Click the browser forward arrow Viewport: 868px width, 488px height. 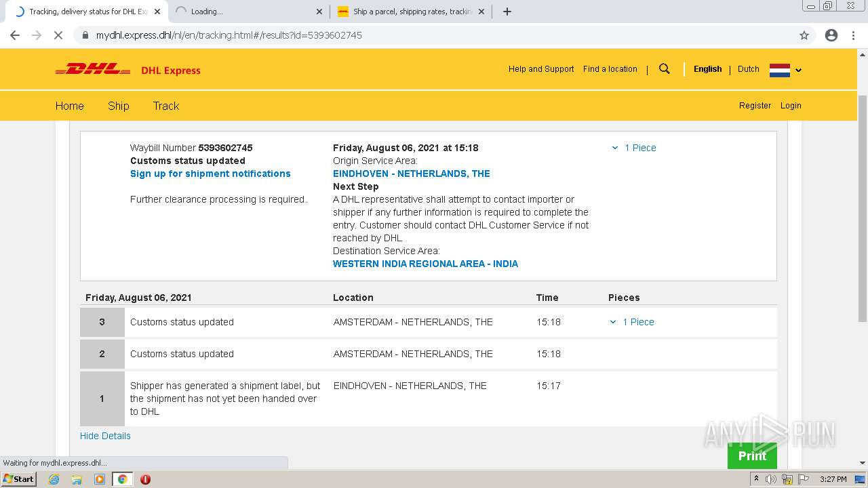pos(37,35)
